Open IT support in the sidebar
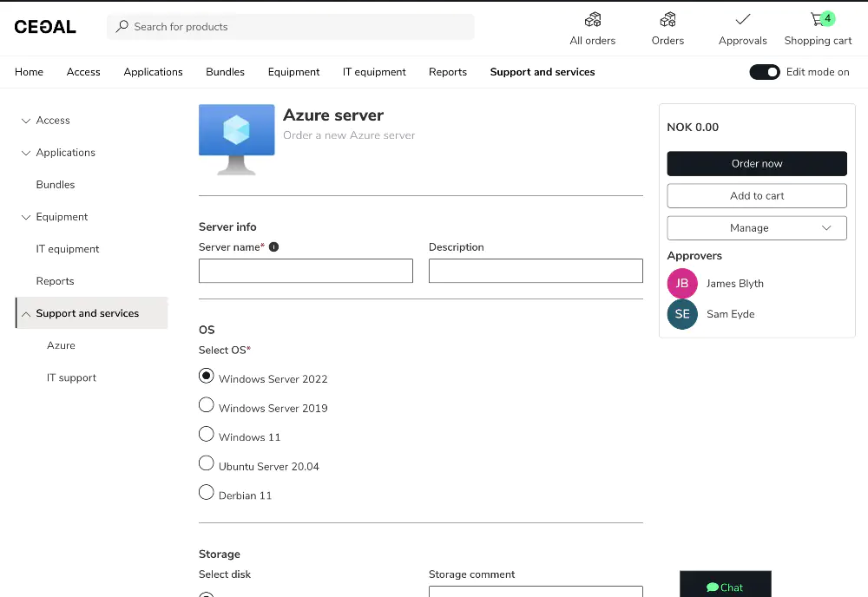Screen dimensions: 868x597 71,377
